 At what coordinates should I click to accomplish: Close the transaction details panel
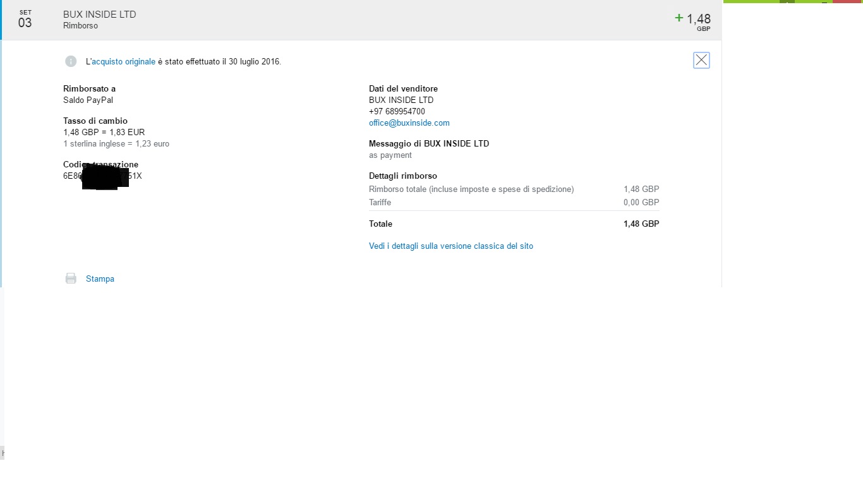tap(701, 60)
